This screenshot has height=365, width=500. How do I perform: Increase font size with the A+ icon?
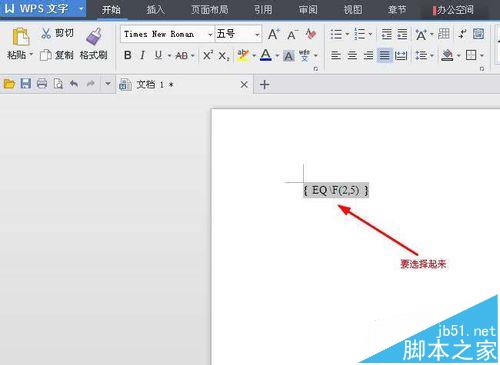point(274,34)
